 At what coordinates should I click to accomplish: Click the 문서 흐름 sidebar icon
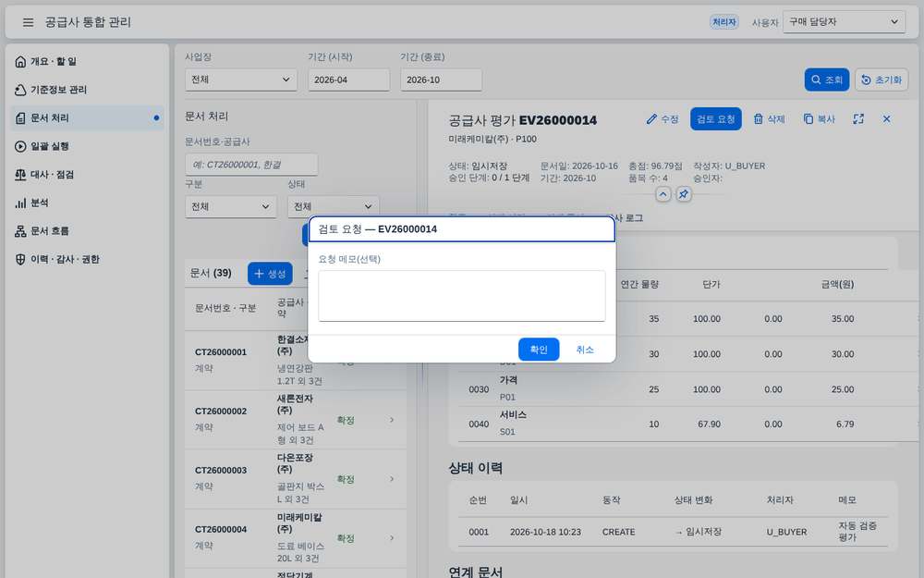point(20,231)
